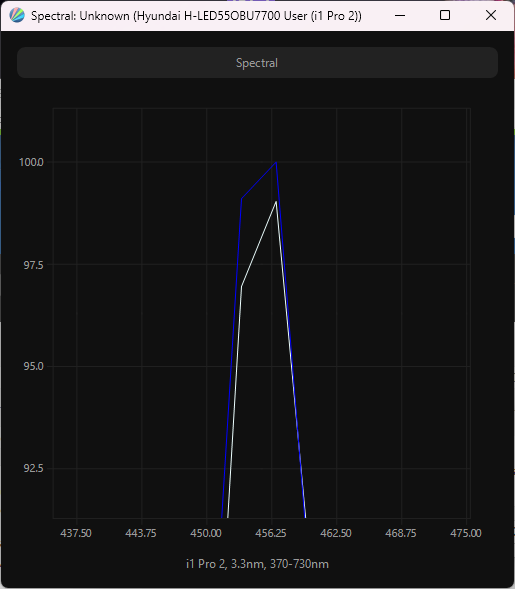Click the white curve's peak point

coord(276,202)
